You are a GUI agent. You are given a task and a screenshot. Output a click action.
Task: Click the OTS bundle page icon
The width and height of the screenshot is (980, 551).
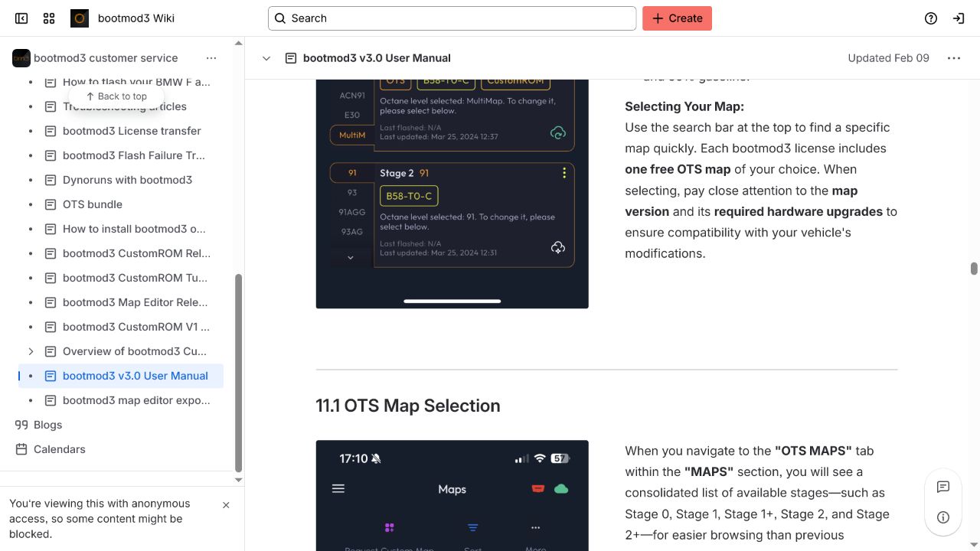(51, 204)
